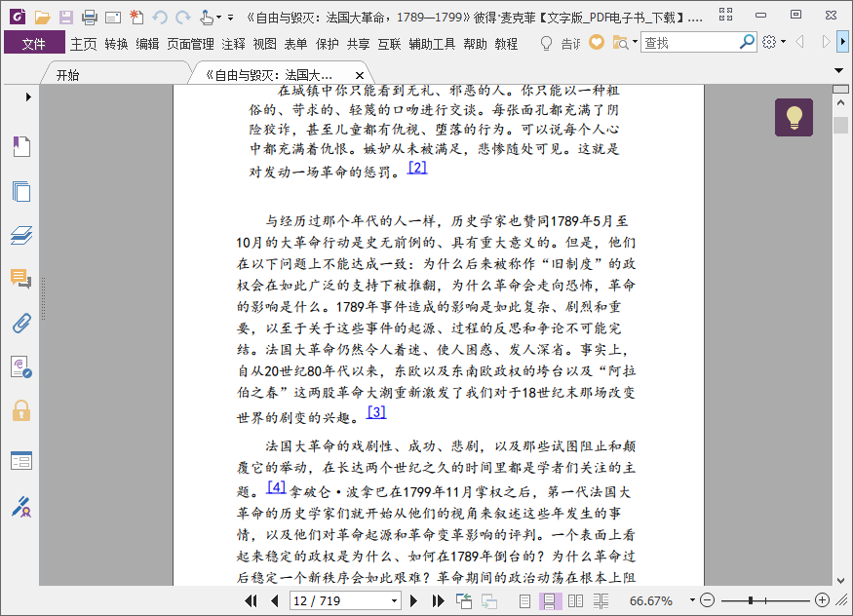Screen dimensions: 853x616
Task: Go to the previous page
Action: 275,600
